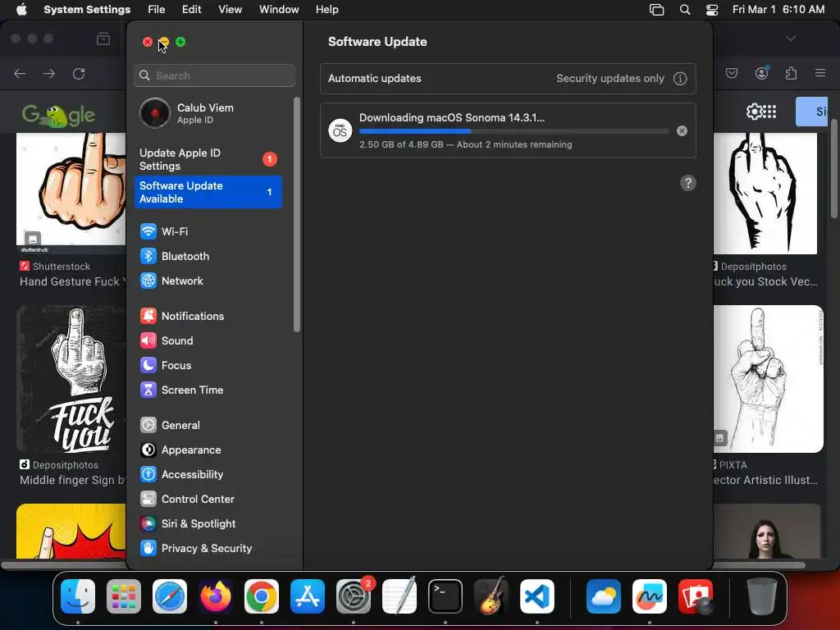Image resolution: width=840 pixels, height=630 pixels.
Task: Open Firefox extensions icon
Action: pos(791,73)
